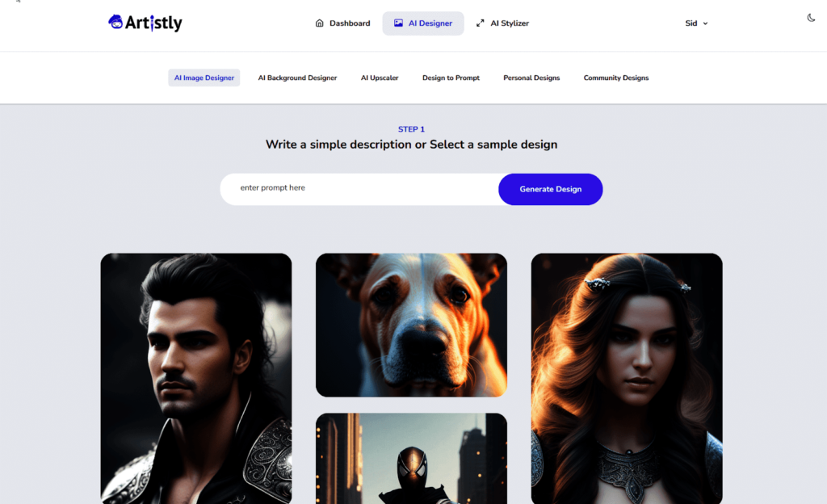Select the dog portrait sample design
The image size is (827, 504).
pos(411,325)
